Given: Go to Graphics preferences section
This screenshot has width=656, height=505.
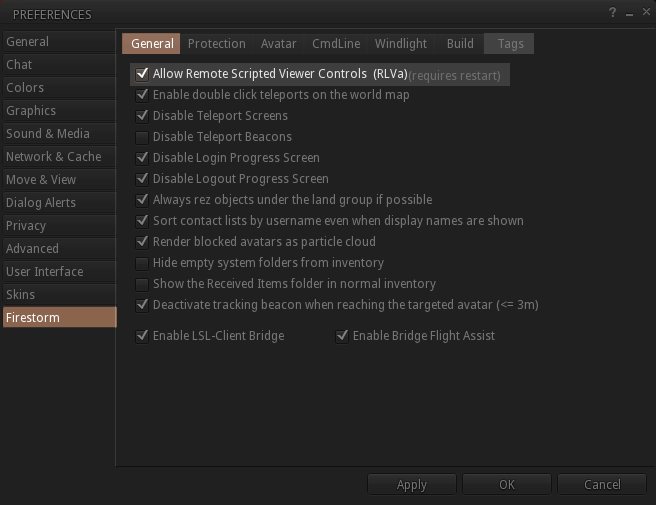Looking at the screenshot, I should tap(31, 111).
